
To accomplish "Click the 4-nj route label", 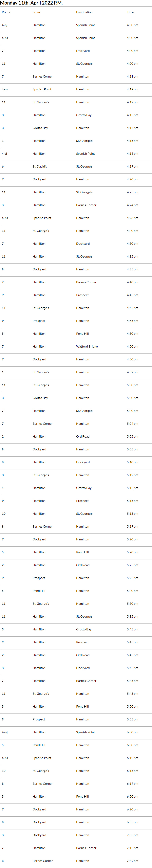I will (x=5, y=25).
